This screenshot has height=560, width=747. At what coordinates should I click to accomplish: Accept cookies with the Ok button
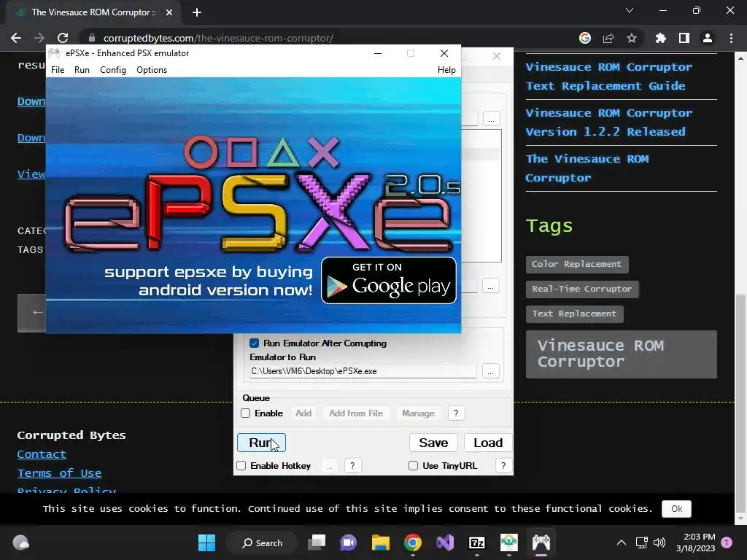point(676,509)
